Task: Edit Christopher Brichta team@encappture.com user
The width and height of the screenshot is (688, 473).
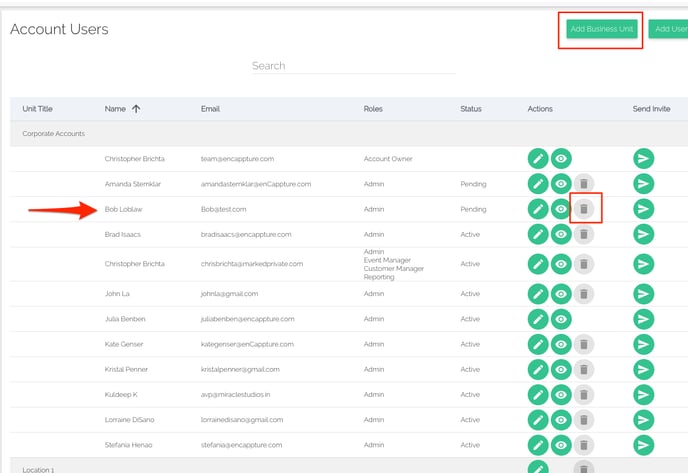Action: point(538,159)
